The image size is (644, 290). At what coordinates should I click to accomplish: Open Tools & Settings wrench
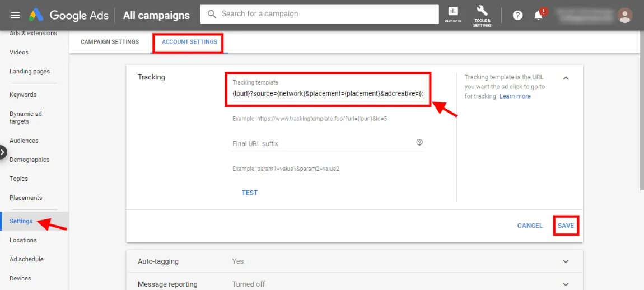pyautogui.click(x=482, y=16)
